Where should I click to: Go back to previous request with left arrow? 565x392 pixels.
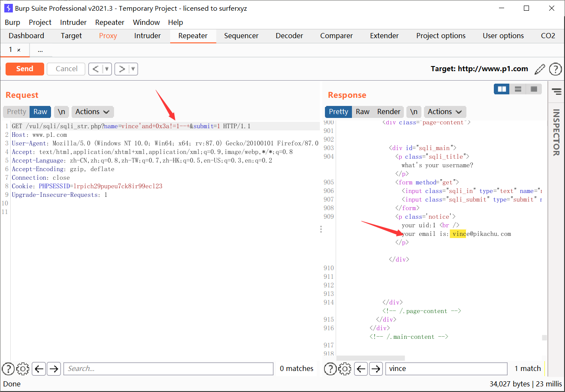pyautogui.click(x=96, y=69)
